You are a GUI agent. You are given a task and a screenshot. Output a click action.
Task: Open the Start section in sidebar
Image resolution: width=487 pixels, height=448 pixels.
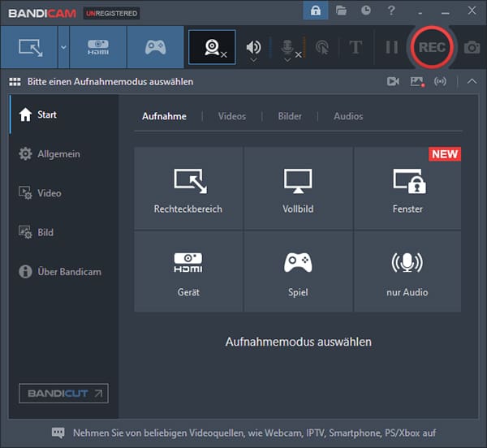click(x=64, y=114)
